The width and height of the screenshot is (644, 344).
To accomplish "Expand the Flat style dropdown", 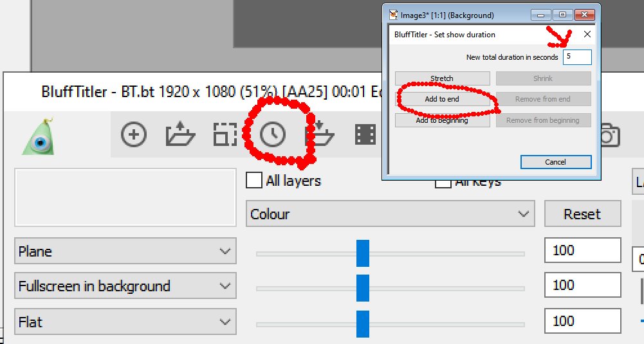I will click(x=125, y=321).
